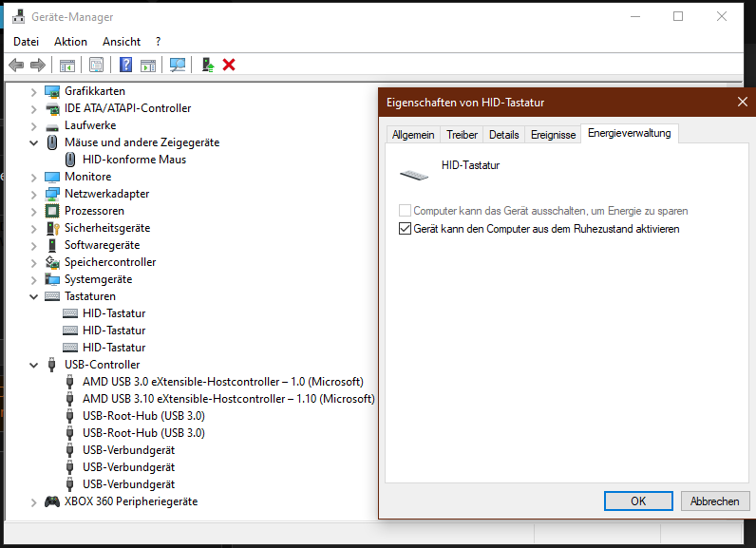Click the Geräte-Manager title bar icon
Viewport: 756px width, 548px height.
(19, 16)
